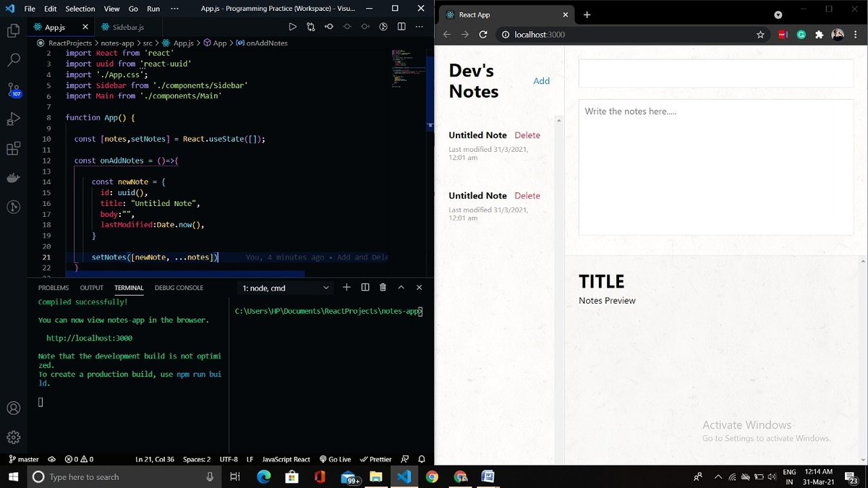Switch to the DEBUG CONSOLE tab
Image resolution: width=868 pixels, height=488 pixels.
coord(179,288)
